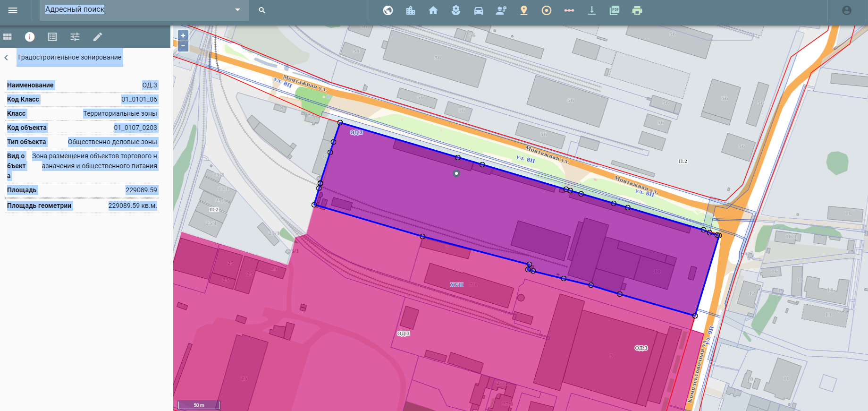Switch to the info tab in sidebar

click(30, 37)
